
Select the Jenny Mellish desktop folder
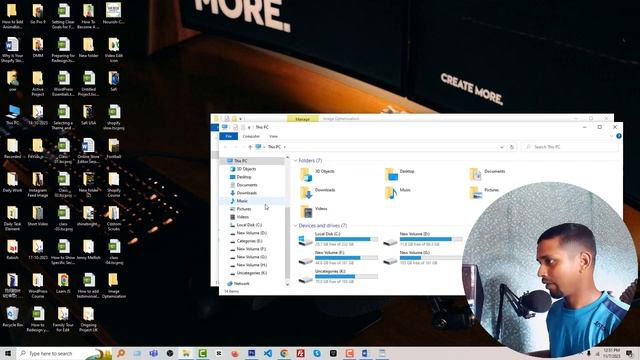[x=88, y=249]
